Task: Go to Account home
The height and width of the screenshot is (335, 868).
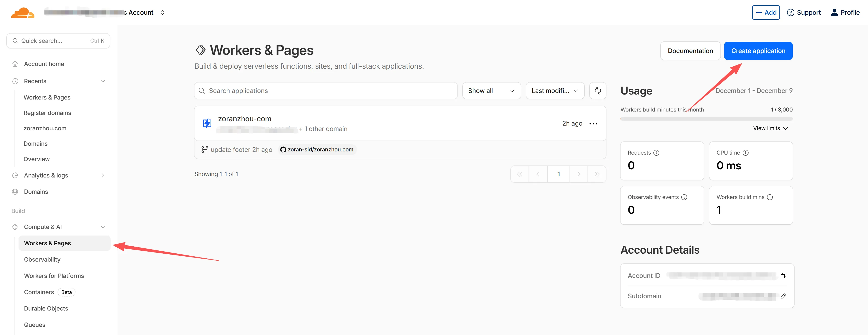Action: coord(44,64)
